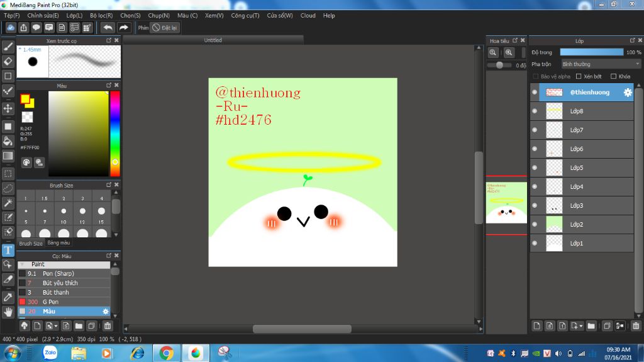Click the cloud save icon in toolbar

[x=11, y=28]
